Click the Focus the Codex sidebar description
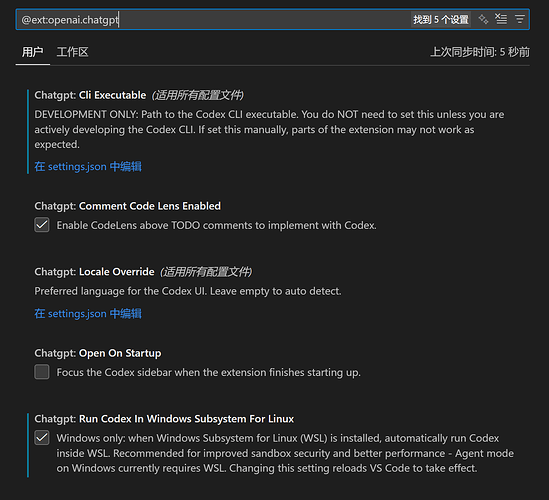The image size is (549, 500). tap(208, 372)
